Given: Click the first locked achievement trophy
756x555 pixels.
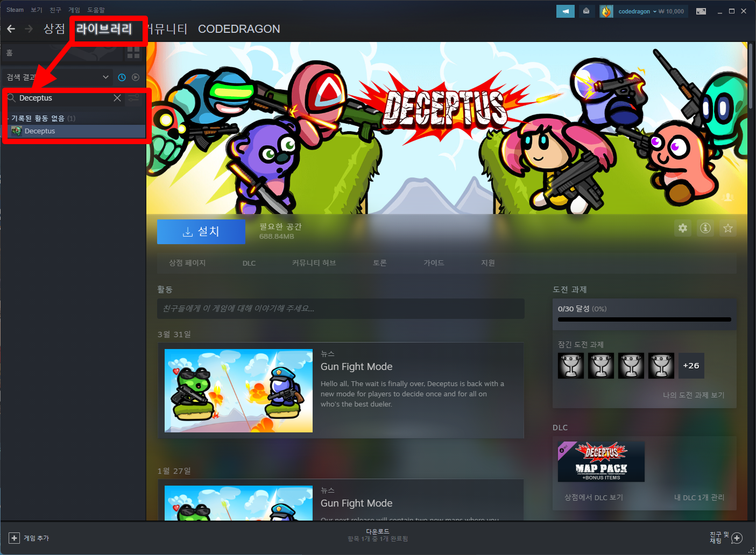Looking at the screenshot, I should (571, 366).
